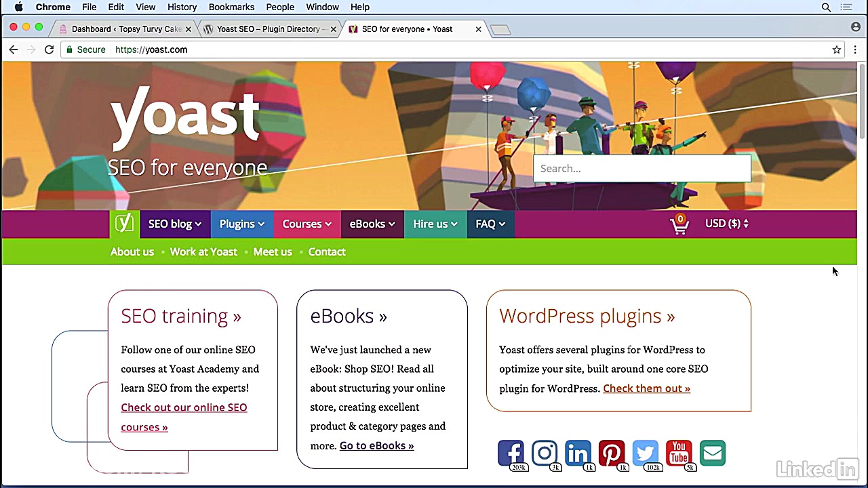Open the LinkedIn social icon
This screenshot has height=488, width=868.
(578, 453)
